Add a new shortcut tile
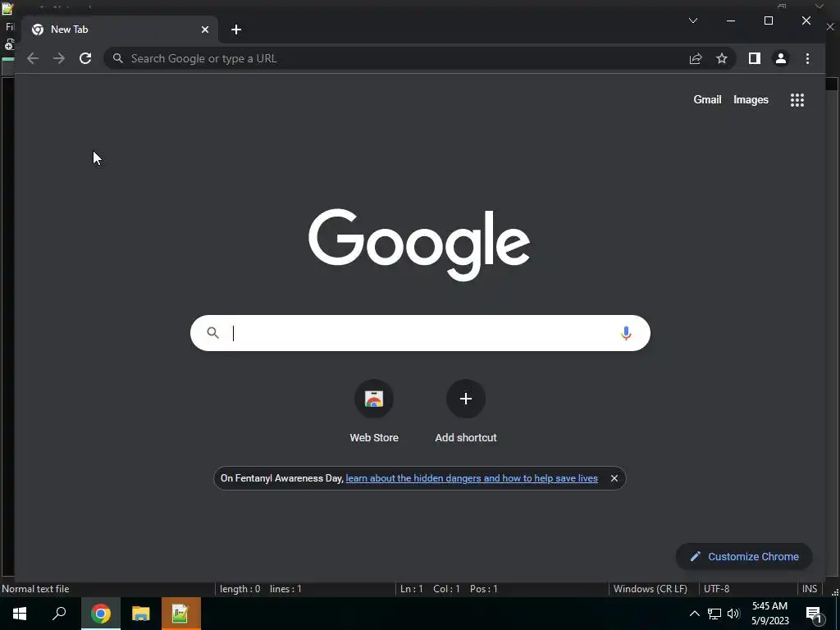This screenshot has width=840, height=630. point(466,412)
